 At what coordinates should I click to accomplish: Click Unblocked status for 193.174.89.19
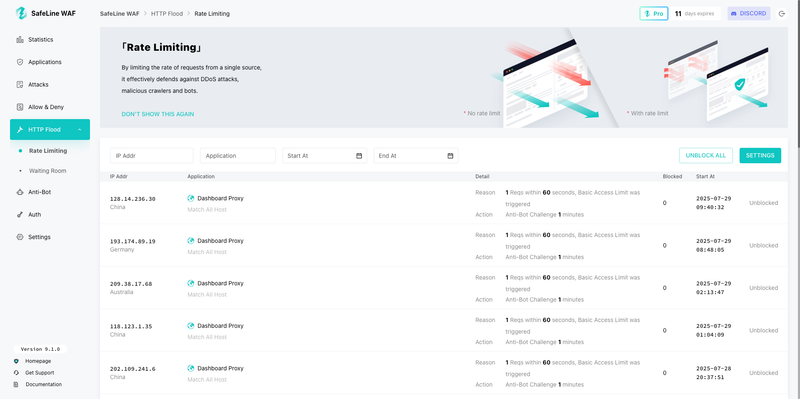[x=763, y=245]
